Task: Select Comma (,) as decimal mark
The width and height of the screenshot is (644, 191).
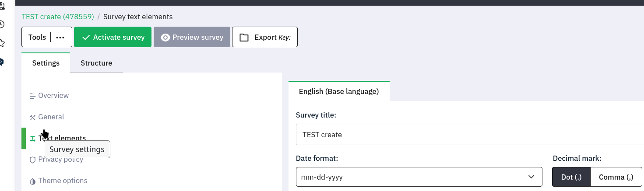Action: (616, 177)
